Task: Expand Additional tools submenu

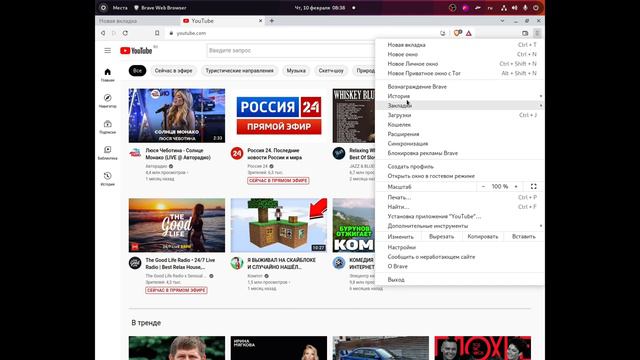Action: [x=460, y=226]
